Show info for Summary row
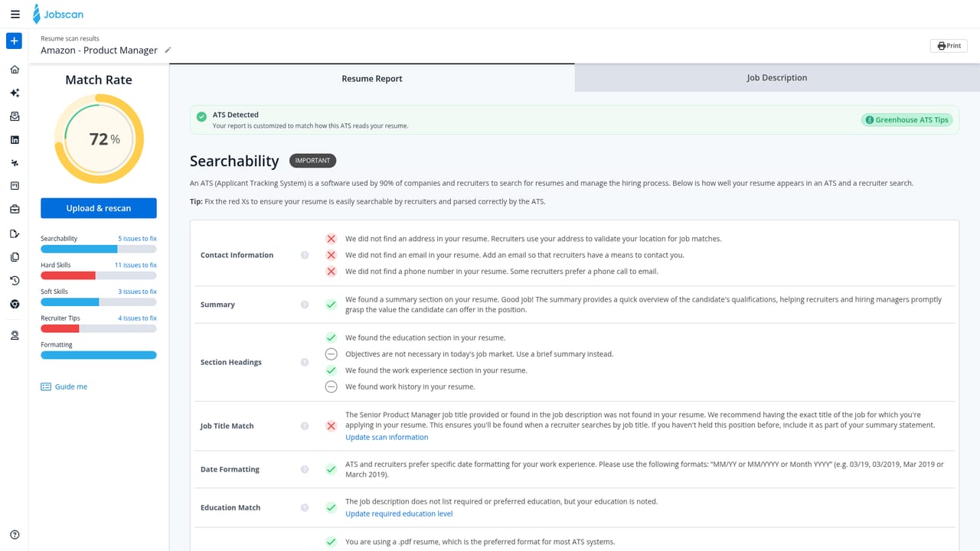 [x=305, y=305]
